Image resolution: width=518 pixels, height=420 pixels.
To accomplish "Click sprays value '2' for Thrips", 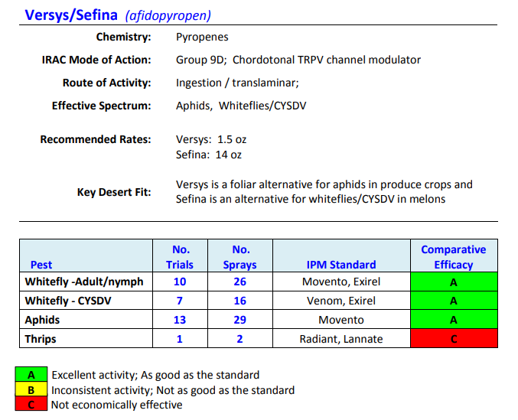I will (x=239, y=339).
